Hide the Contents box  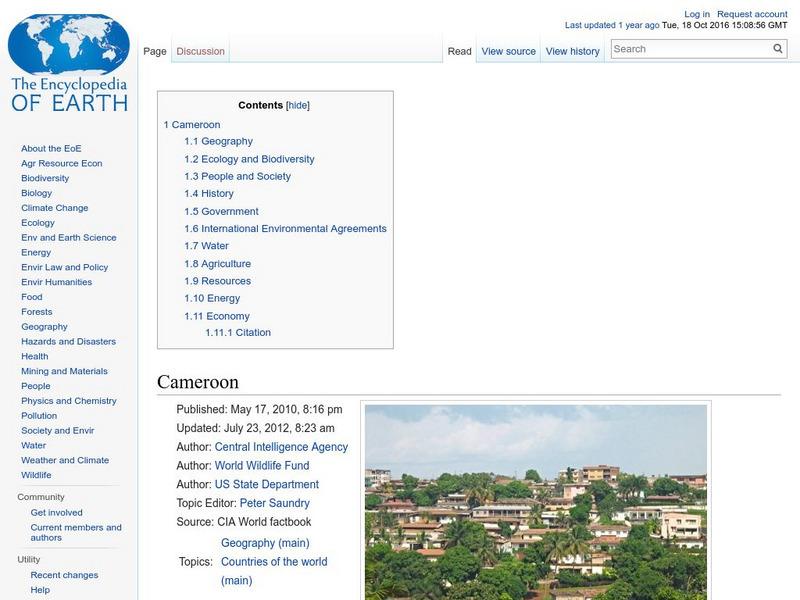tap(299, 104)
